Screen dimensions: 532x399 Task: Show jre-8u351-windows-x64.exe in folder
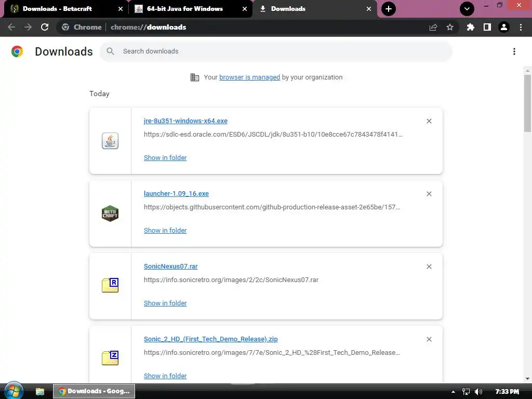point(165,158)
